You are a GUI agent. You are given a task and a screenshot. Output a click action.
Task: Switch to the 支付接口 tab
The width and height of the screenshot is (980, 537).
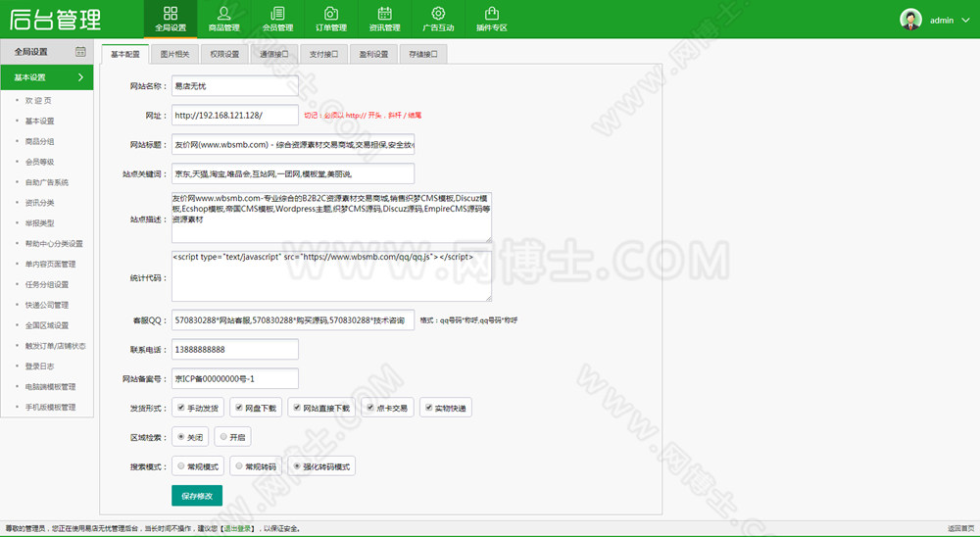pos(323,55)
